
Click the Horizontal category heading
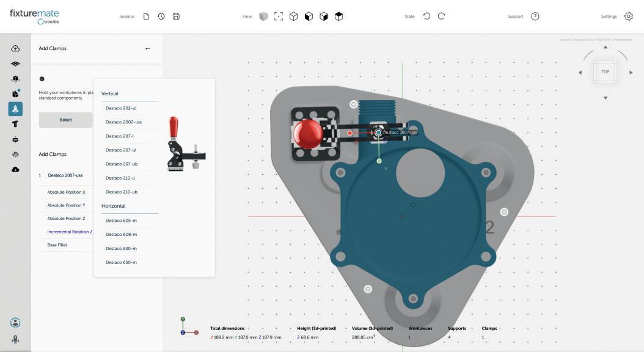point(114,206)
